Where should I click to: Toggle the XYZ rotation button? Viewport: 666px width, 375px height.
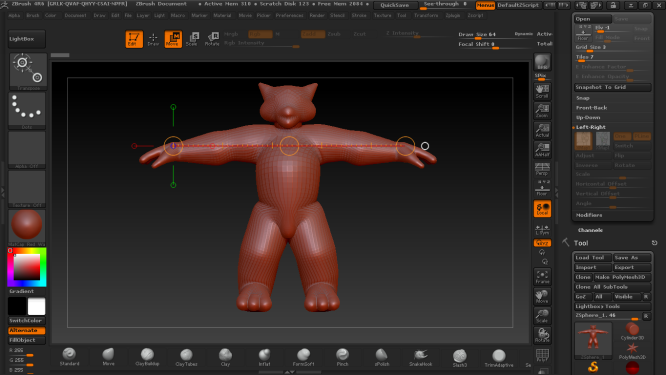[x=542, y=243]
